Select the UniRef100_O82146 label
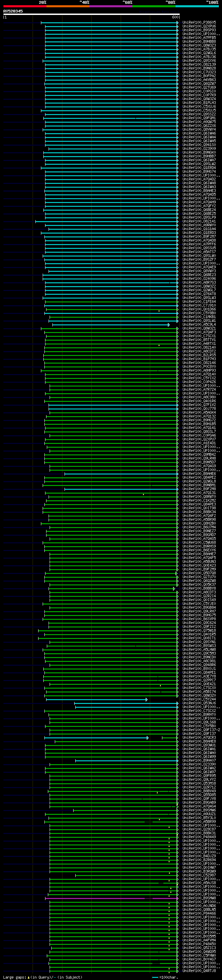Viewport: 222px width, 980px height. (x=199, y=363)
